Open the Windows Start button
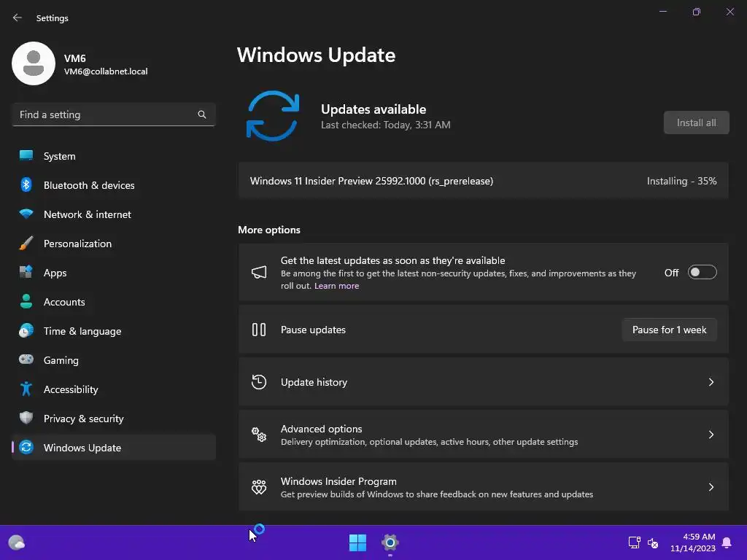Viewport: 747px width, 560px height. (357, 542)
